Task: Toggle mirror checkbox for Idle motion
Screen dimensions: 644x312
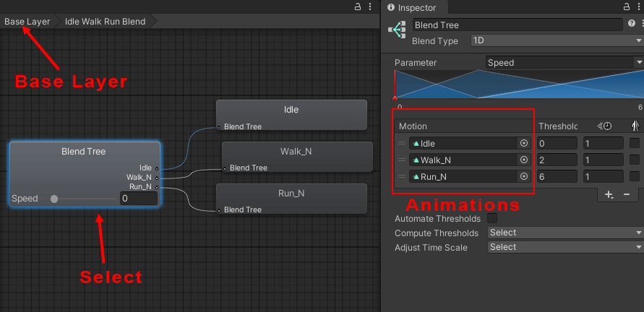Action: (x=634, y=143)
